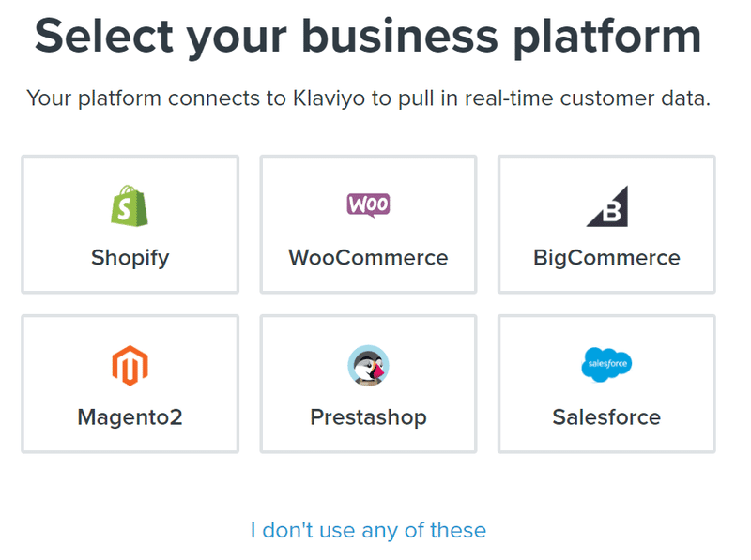751x560 pixels.
Task: Select the Magento2 text label
Action: point(130,417)
